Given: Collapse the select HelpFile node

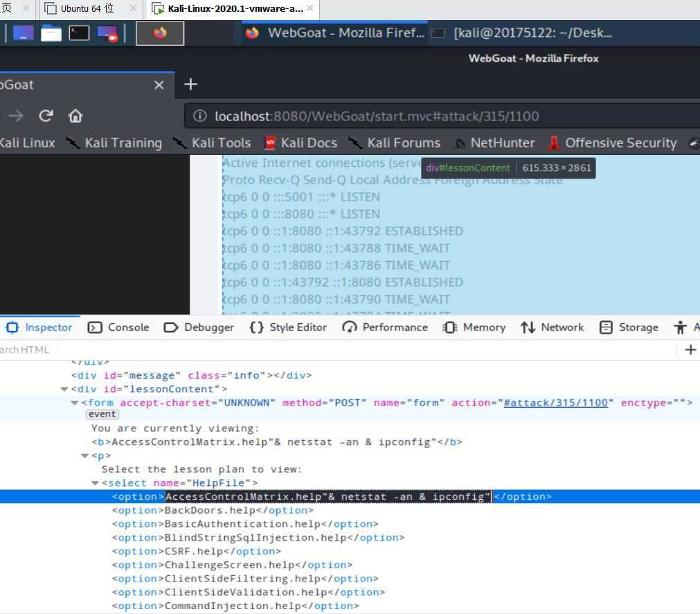Looking at the screenshot, I should tap(95, 483).
